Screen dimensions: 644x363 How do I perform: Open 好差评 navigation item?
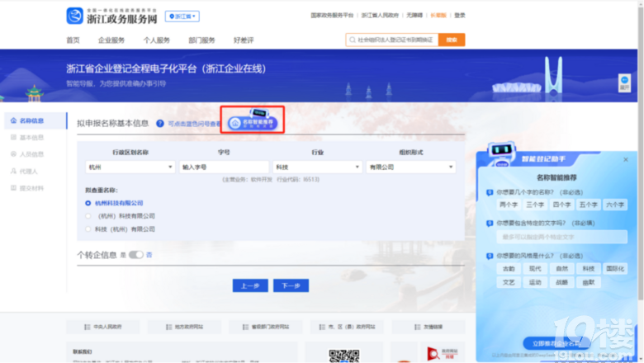click(244, 40)
